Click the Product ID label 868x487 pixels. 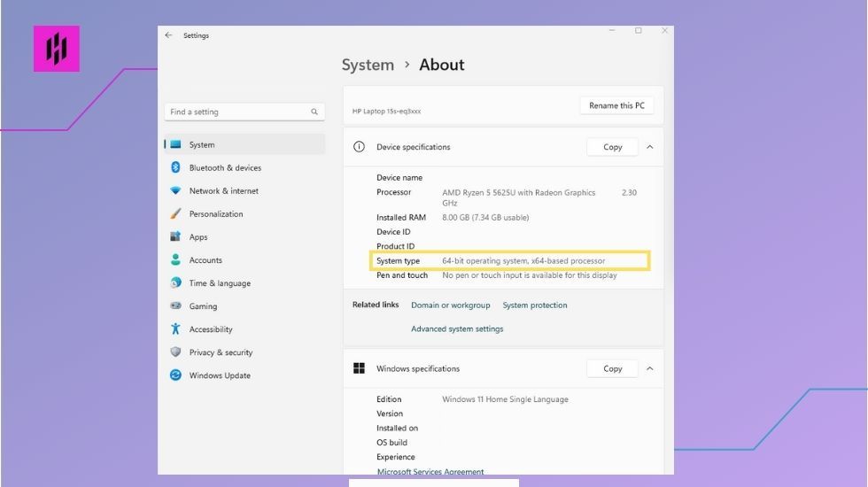coord(395,246)
